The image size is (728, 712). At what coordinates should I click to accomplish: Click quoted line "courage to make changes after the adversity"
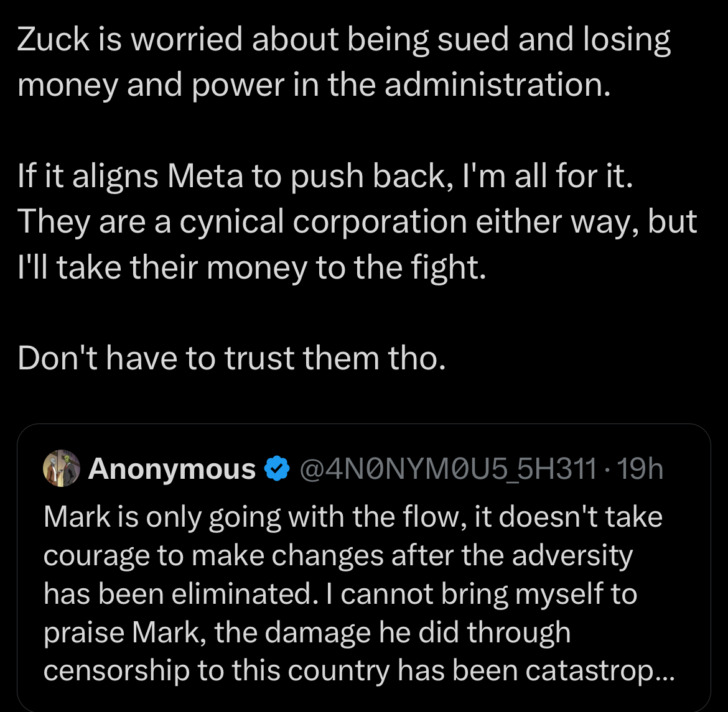pyautogui.click(x=338, y=555)
